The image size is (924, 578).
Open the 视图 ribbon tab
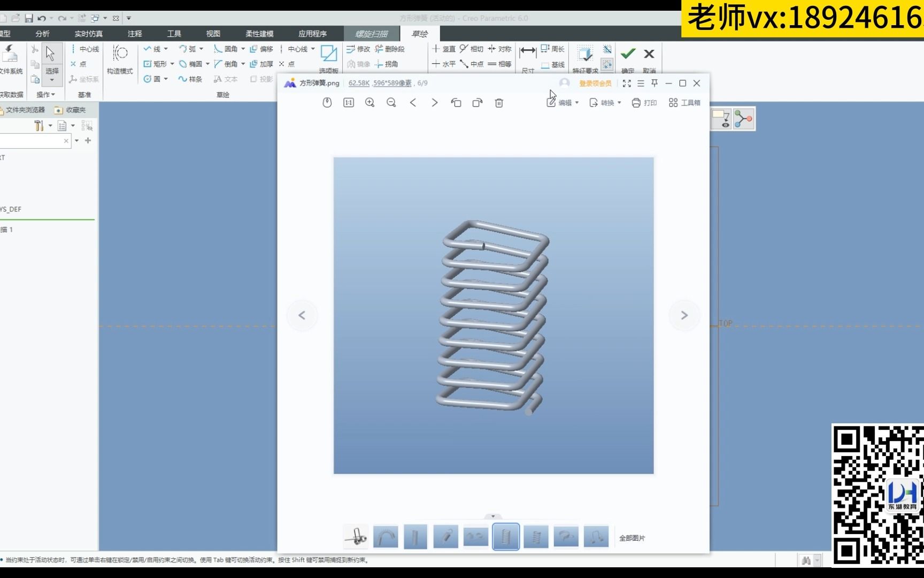(x=213, y=34)
